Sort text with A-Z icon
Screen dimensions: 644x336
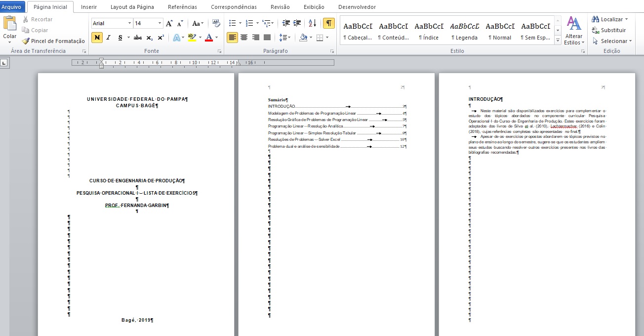[312, 23]
